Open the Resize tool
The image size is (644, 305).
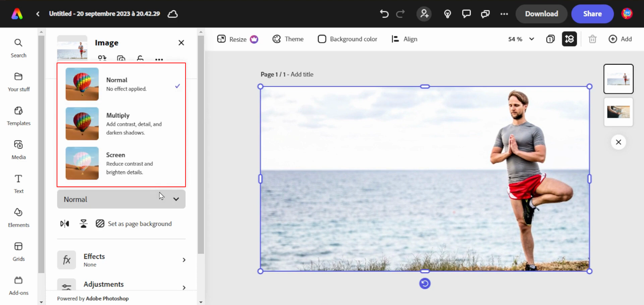tap(237, 39)
